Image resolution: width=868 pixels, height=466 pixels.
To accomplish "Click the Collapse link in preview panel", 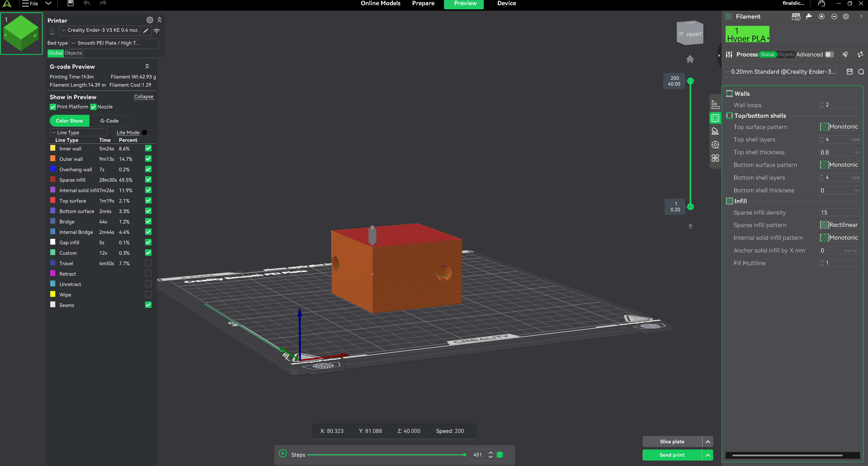I will (x=144, y=97).
